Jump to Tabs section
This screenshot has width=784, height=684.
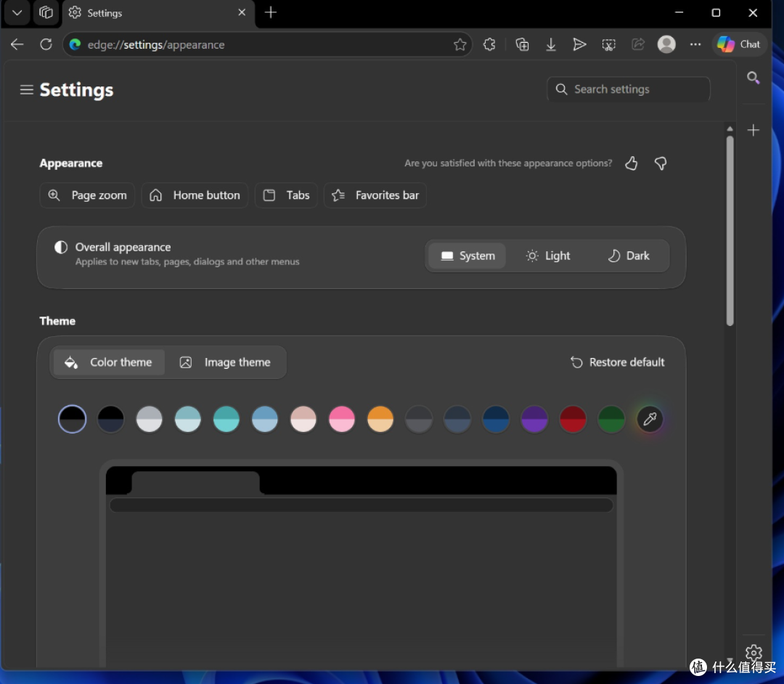click(x=287, y=195)
